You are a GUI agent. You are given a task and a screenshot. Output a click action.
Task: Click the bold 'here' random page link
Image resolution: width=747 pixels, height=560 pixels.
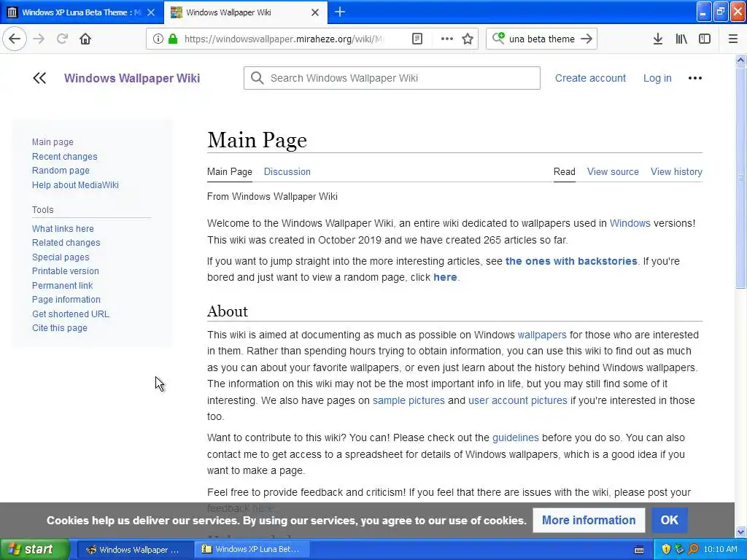coord(445,277)
